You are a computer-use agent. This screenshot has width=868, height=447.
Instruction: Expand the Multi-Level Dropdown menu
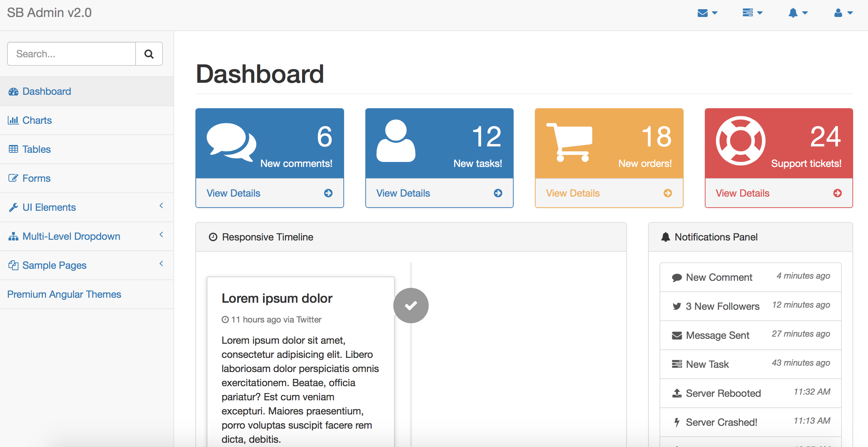(x=72, y=236)
